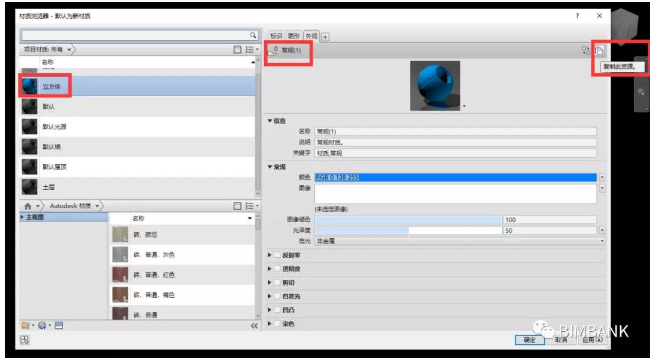The image size is (658, 362).
Task: Select the 默认屋顶 material row
Action: (x=138, y=167)
